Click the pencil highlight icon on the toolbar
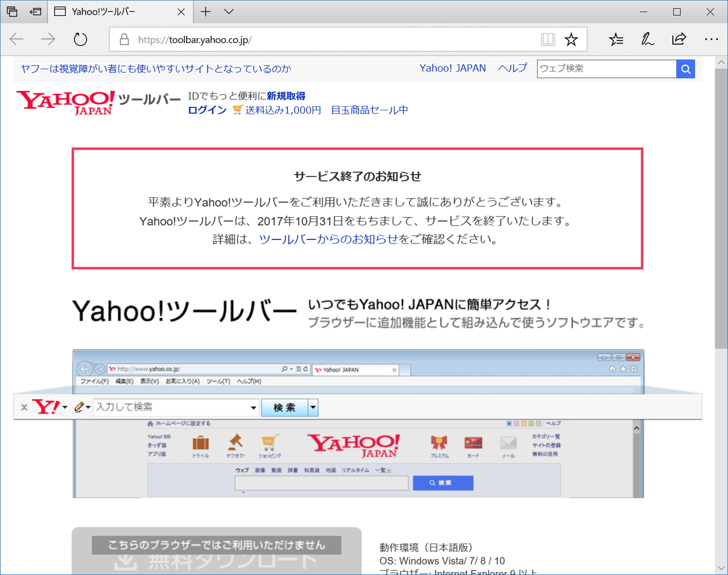The image size is (728, 575). click(80, 407)
